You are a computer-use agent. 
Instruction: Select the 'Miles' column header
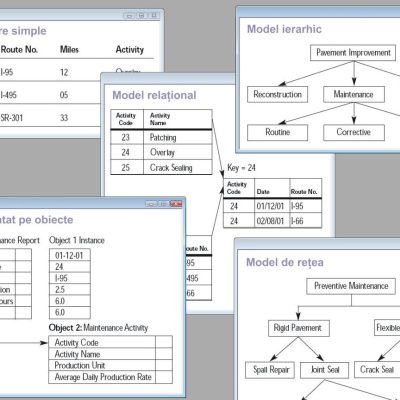69,50
